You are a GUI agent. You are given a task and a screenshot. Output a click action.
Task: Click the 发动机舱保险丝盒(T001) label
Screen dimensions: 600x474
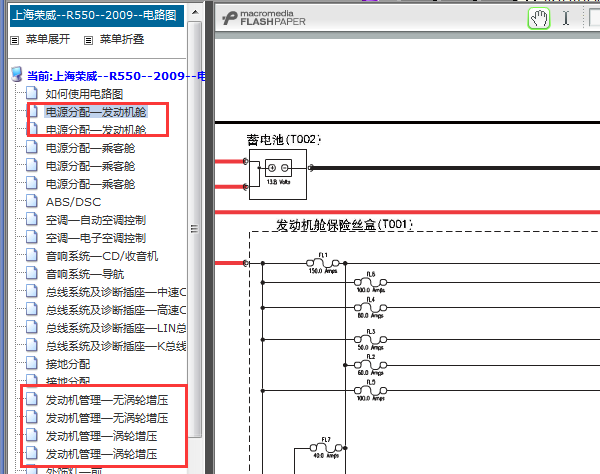(344, 225)
